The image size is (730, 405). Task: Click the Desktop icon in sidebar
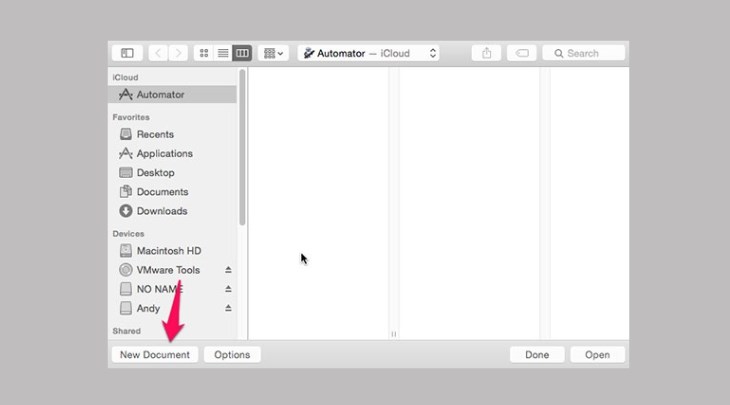pos(126,173)
